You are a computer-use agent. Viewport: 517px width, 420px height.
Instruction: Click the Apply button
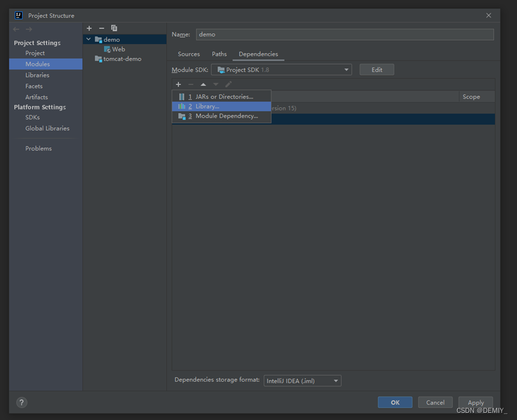476,403
